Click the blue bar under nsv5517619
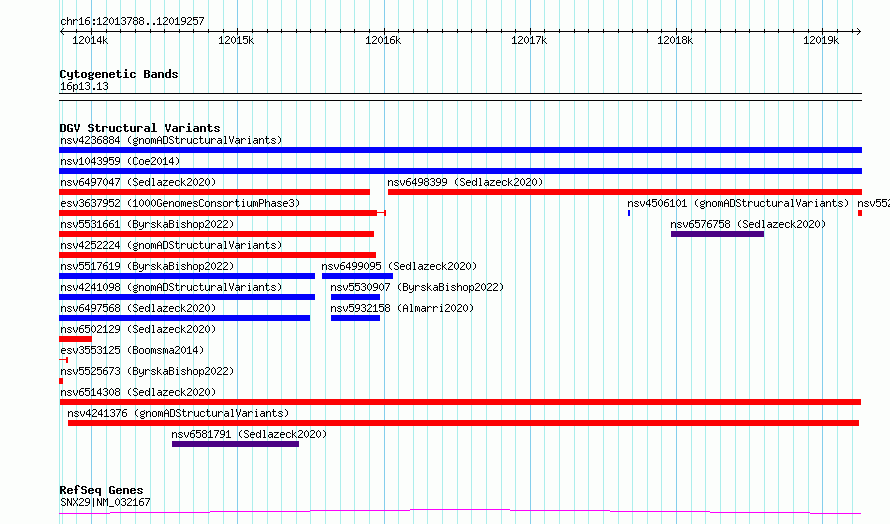890x524 pixels. tap(187, 276)
